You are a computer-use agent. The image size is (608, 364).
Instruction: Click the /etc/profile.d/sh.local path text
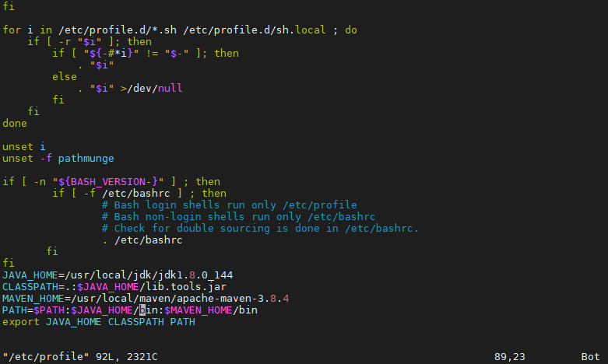[255, 30]
